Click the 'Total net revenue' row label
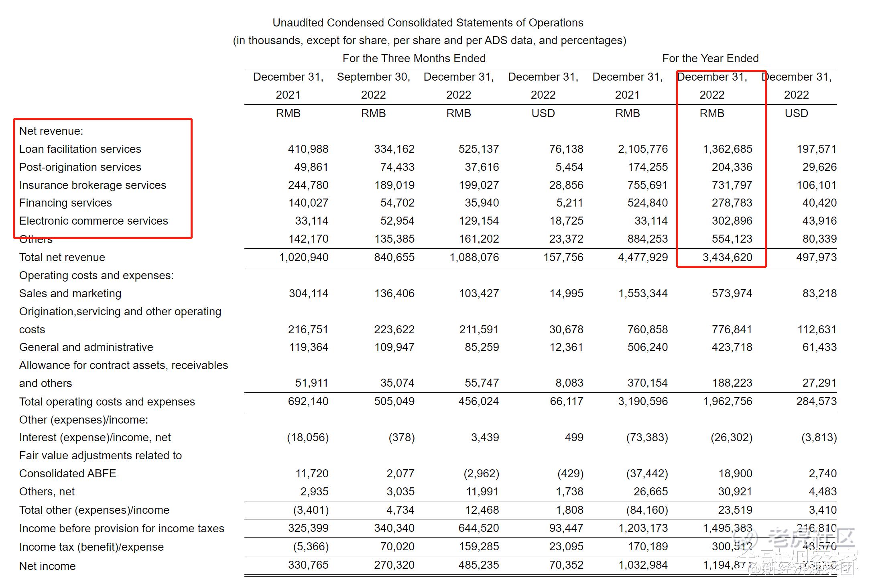The image size is (872, 588). coord(62,258)
